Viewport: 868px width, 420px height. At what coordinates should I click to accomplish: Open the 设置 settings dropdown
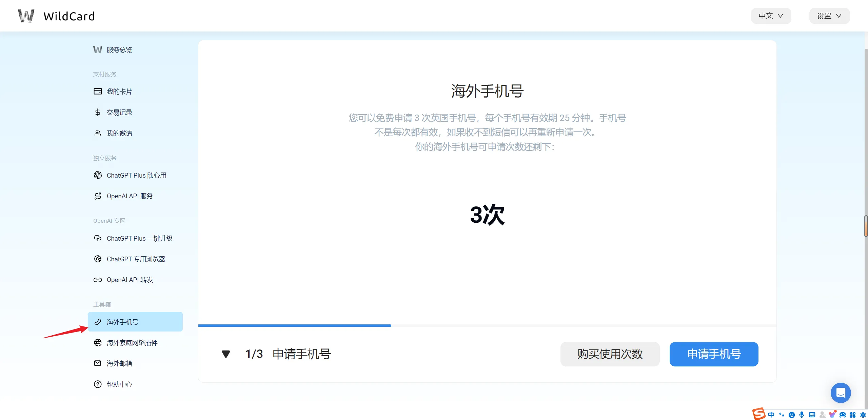(829, 16)
